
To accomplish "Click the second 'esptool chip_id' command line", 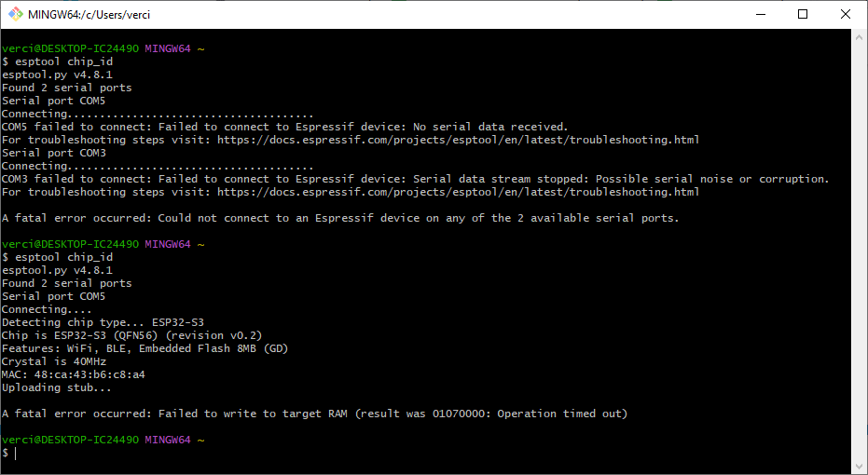I will [x=58, y=257].
